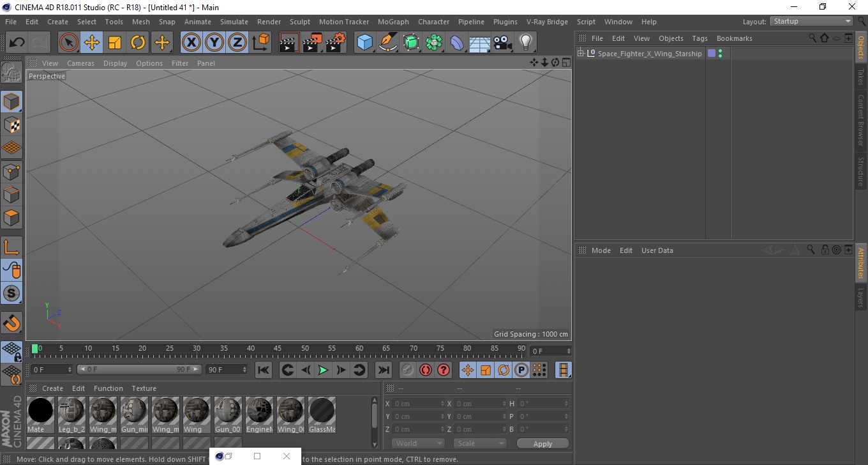Switch to Content Browser side tab
This screenshot has height=465, width=868.
[x=861, y=120]
